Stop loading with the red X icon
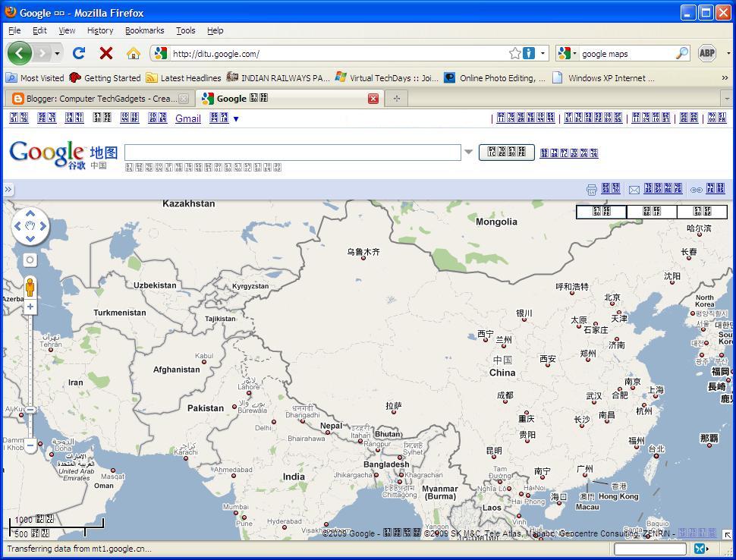This screenshot has height=560, width=736. point(106,53)
